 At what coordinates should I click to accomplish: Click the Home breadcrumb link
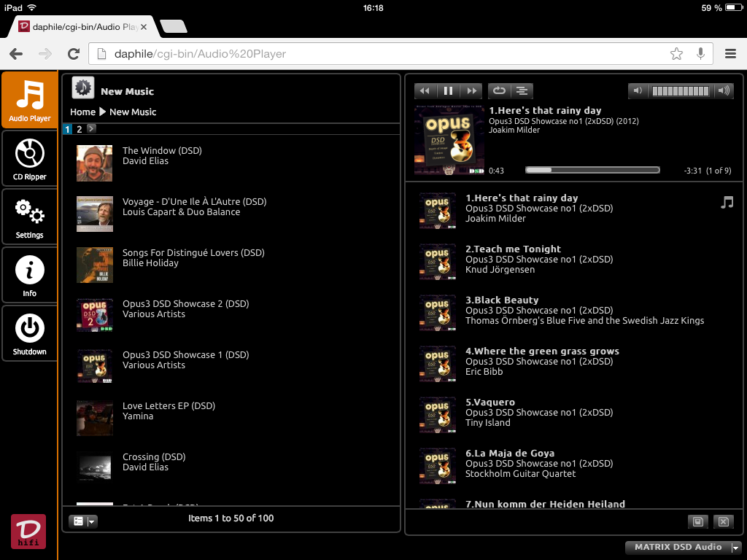pos(82,112)
